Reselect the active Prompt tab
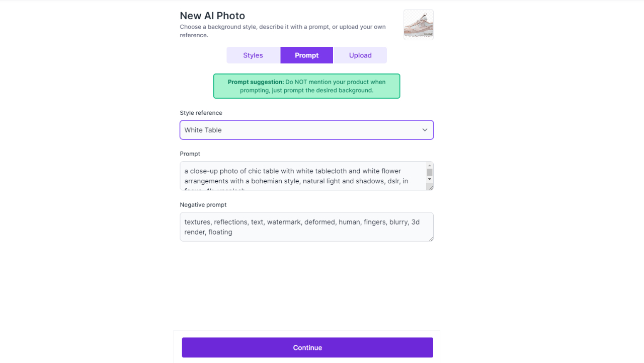Viewport: 644px width, 363px height. click(x=306, y=55)
